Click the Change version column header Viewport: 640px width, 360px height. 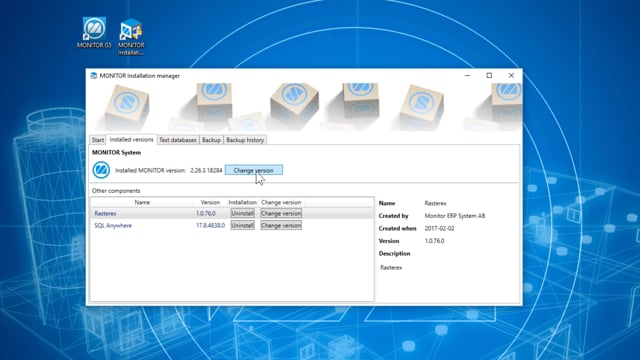click(x=281, y=202)
